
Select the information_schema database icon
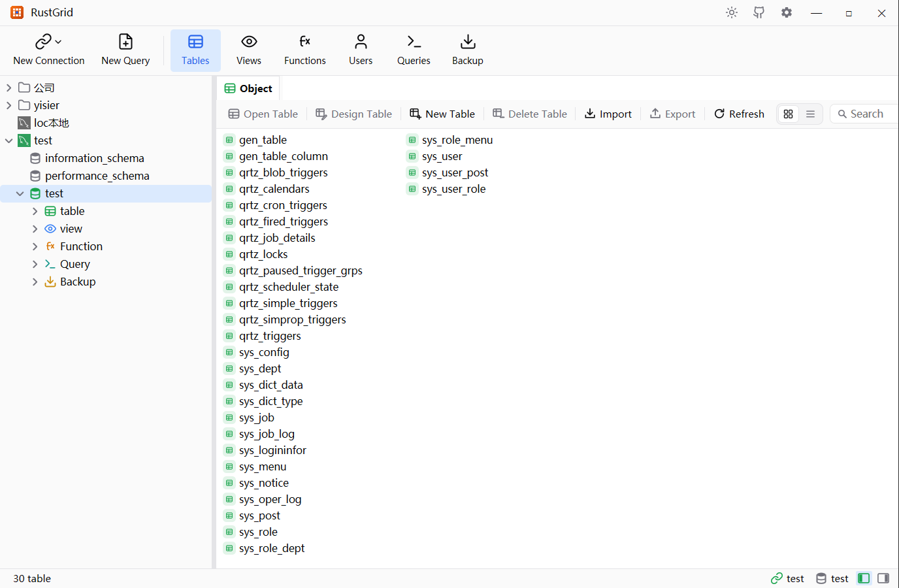tap(35, 158)
